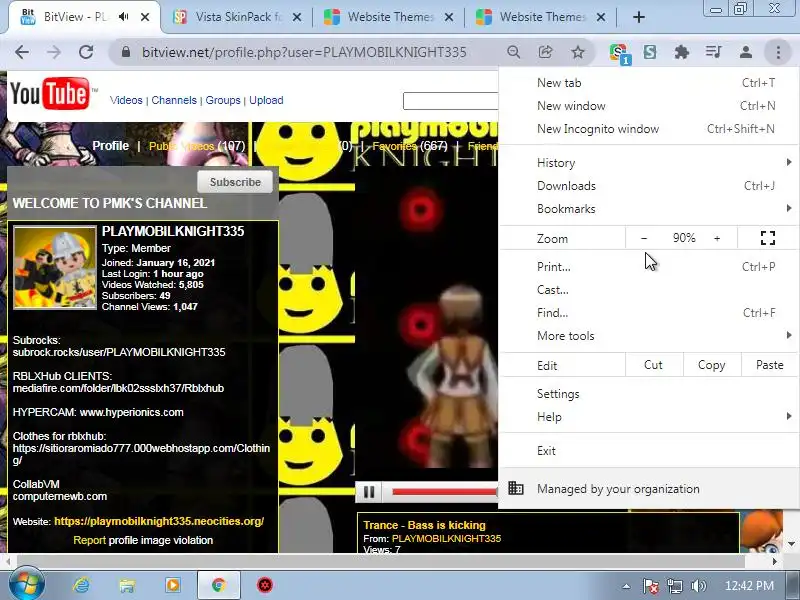Click the Chrome taskbar button

click(x=219, y=585)
